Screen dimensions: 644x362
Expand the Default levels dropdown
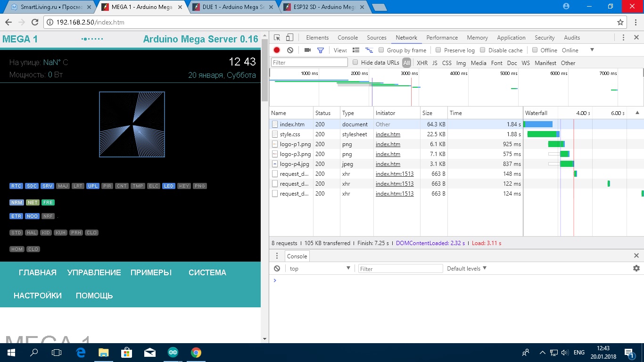[x=466, y=268]
